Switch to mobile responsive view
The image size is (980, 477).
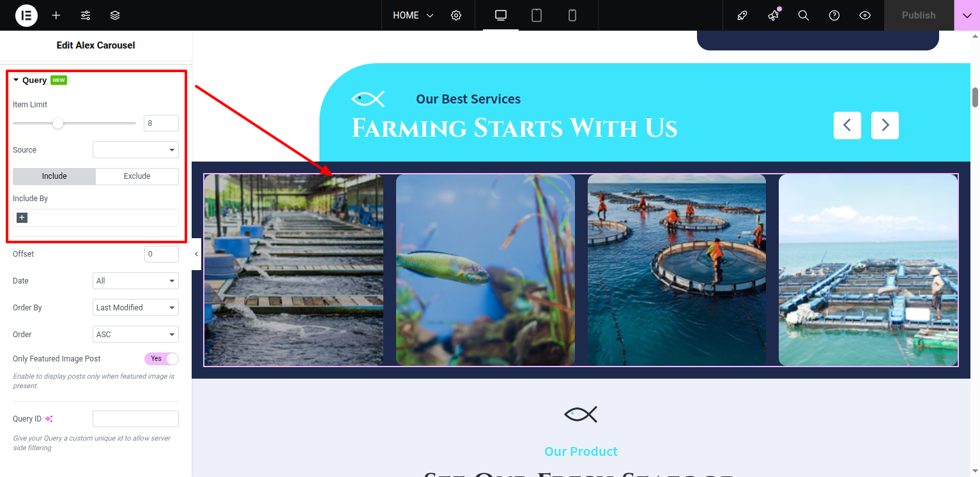[572, 15]
